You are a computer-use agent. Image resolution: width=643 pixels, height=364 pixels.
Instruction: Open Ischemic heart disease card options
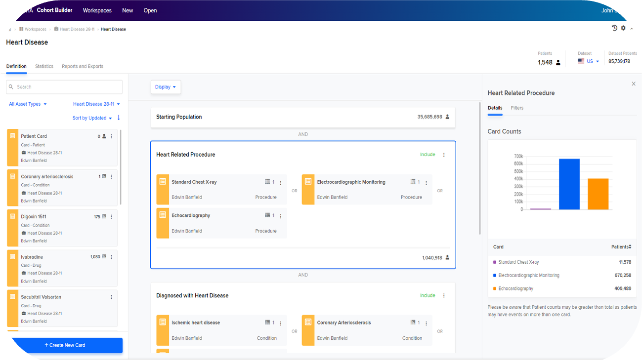point(281,324)
